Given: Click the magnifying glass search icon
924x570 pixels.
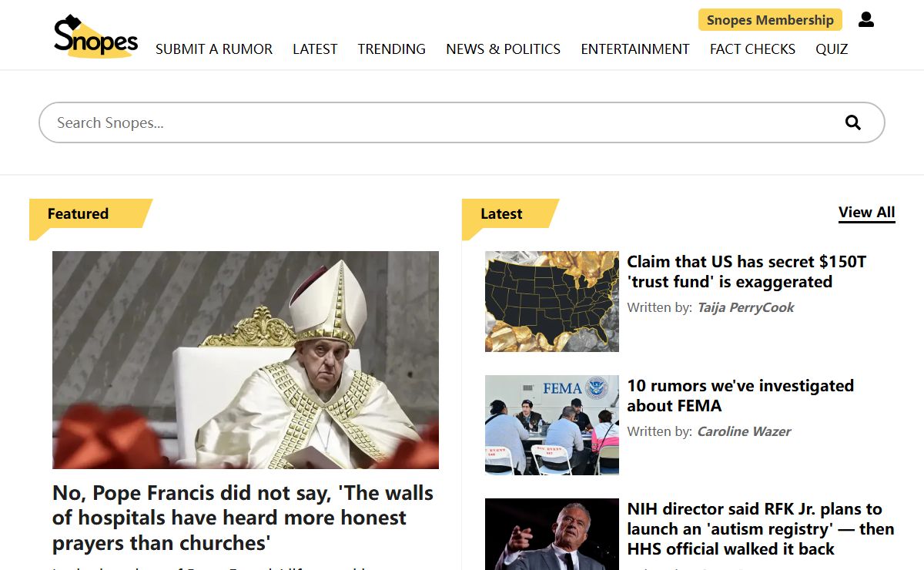Looking at the screenshot, I should [853, 122].
